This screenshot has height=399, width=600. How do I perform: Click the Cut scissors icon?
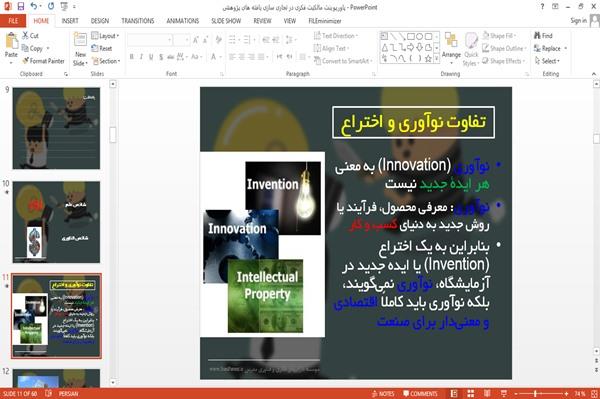25,36
